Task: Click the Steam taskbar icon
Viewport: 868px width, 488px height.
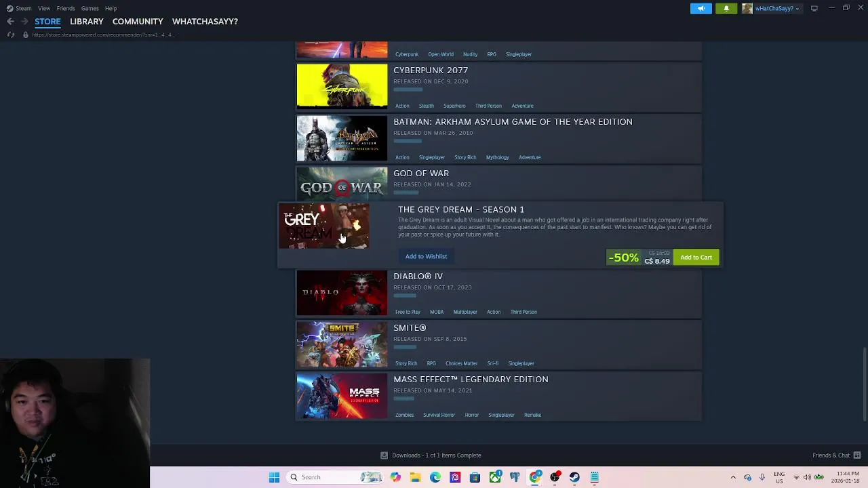Action: point(574,477)
